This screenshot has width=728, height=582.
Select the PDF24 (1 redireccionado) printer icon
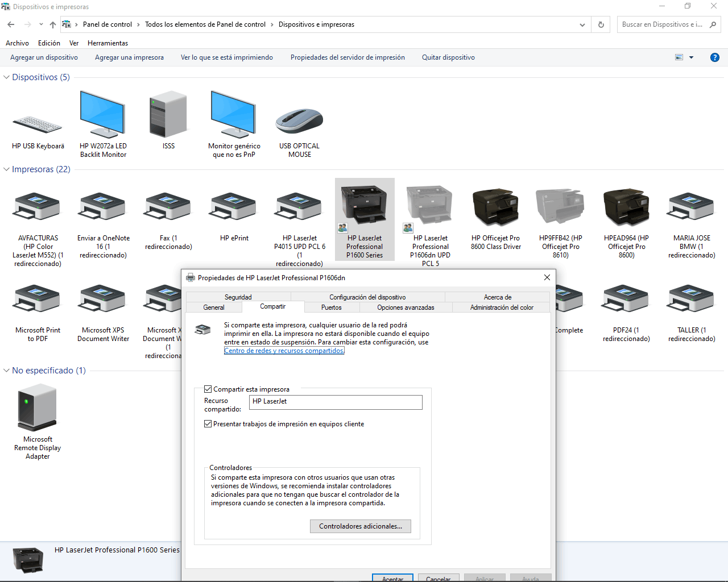626,300
